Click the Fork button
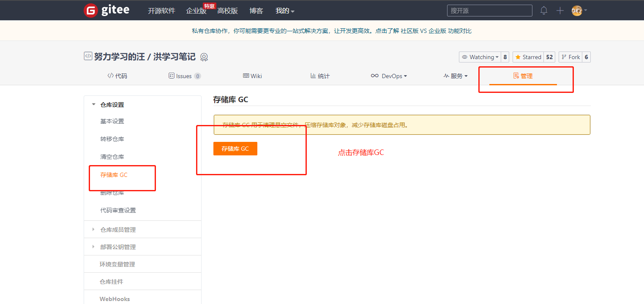This screenshot has width=644, height=304. [570, 57]
